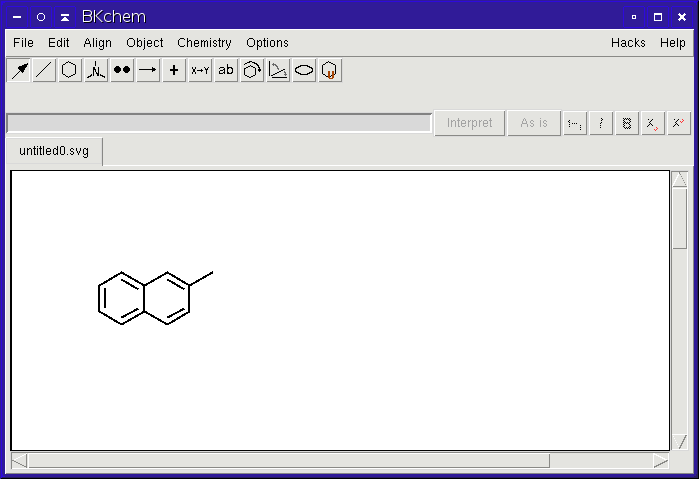
Task: Select the 'ab' text tool
Action: tap(226, 70)
